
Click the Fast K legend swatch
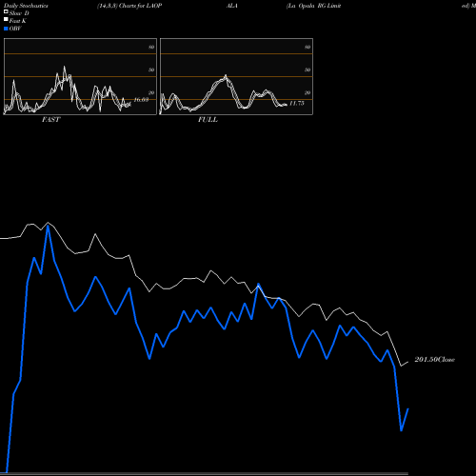[x=6, y=19]
